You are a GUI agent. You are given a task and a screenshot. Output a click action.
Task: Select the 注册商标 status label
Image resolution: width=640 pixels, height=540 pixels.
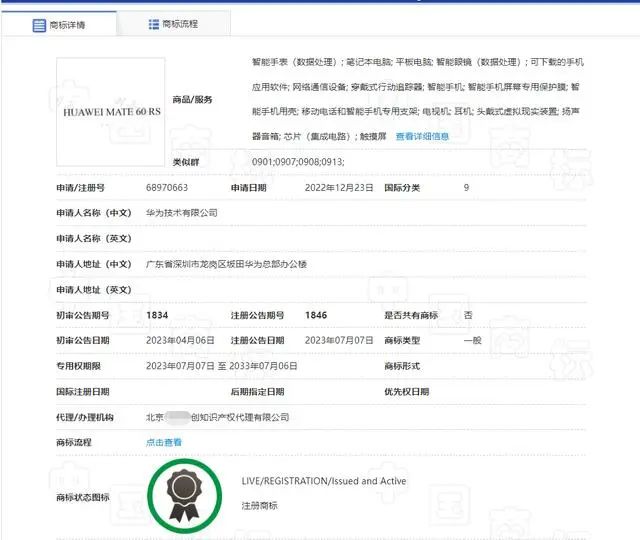[x=260, y=506]
